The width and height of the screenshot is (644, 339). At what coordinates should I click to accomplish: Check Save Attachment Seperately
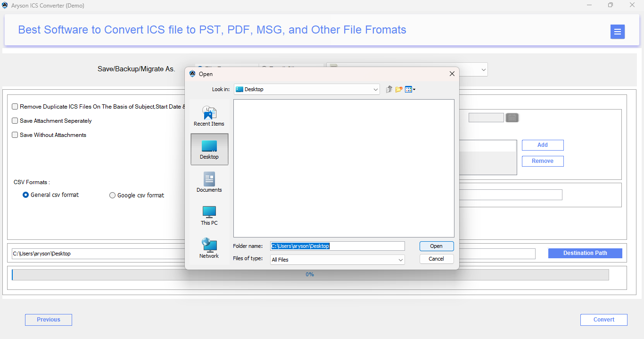[x=15, y=121]
